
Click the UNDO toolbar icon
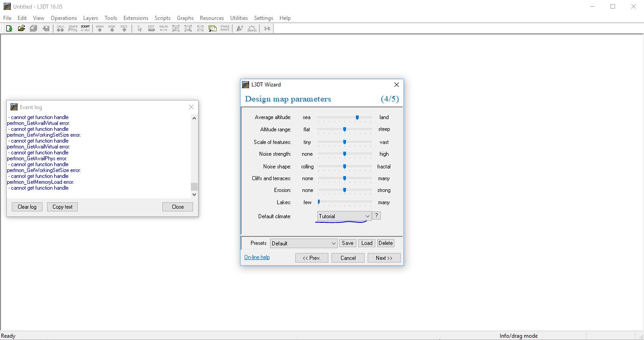99,28
